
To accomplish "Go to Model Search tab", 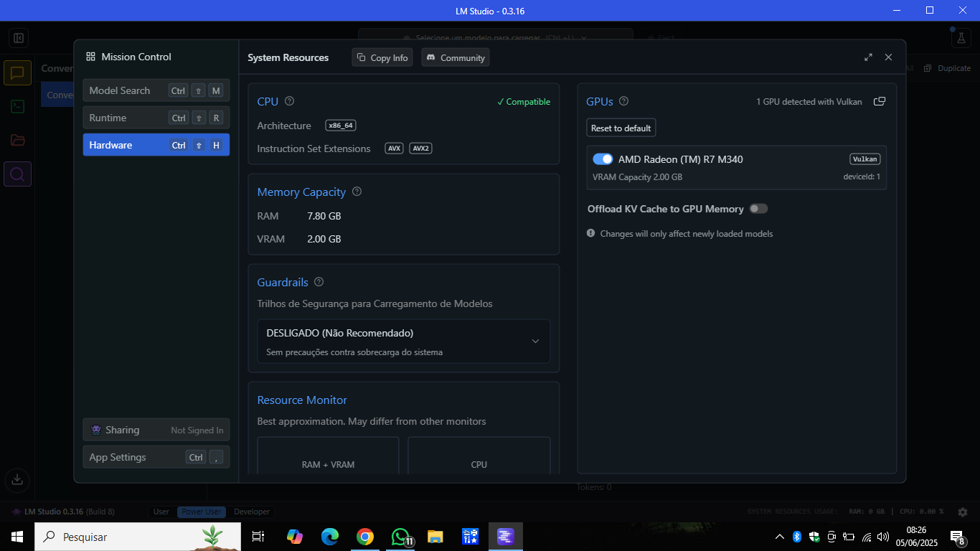I will 156,90.
